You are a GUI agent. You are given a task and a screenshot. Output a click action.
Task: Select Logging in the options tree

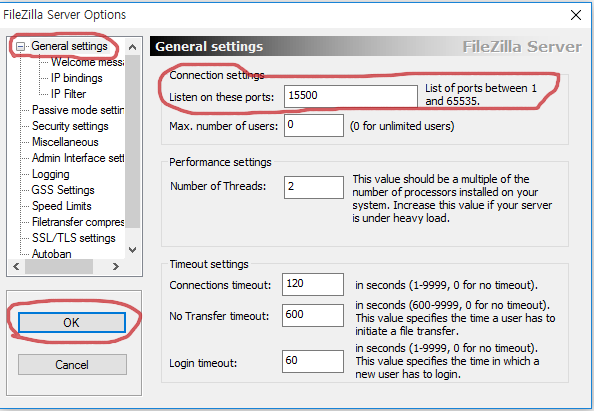(x=51, y=174)
